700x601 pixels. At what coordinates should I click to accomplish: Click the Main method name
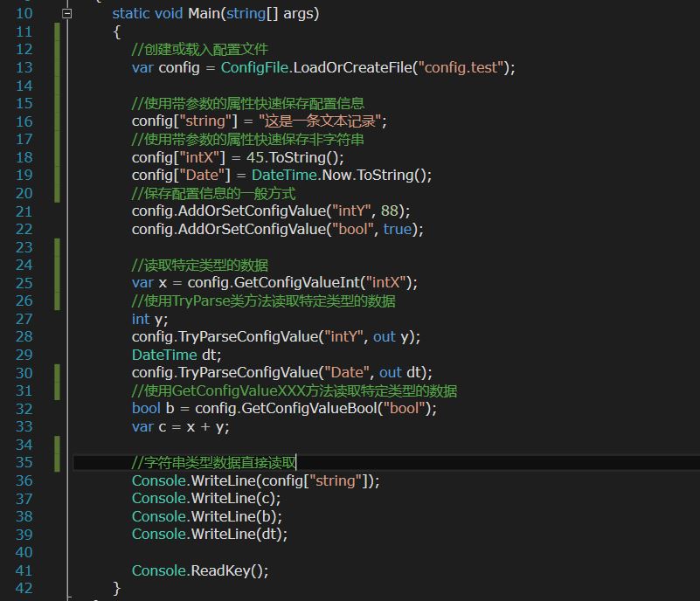click(x=204, y=13)
